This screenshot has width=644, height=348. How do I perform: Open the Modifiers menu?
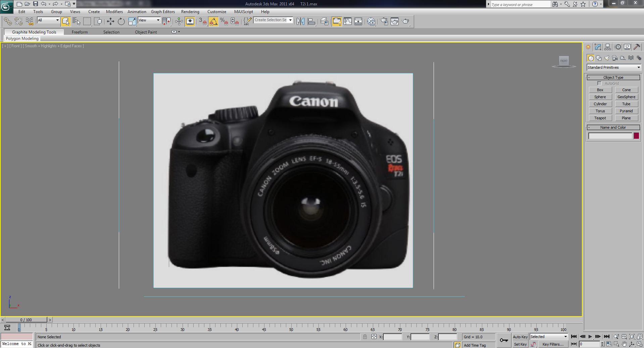point(114,12)
